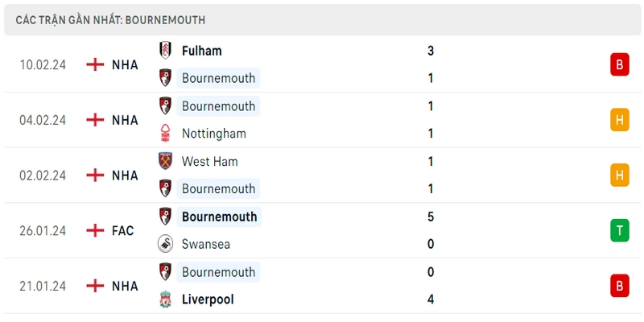Open the Swansea team link
This screenshot has height=322, width=644.
pyautogui.click(x=206, y=245)
